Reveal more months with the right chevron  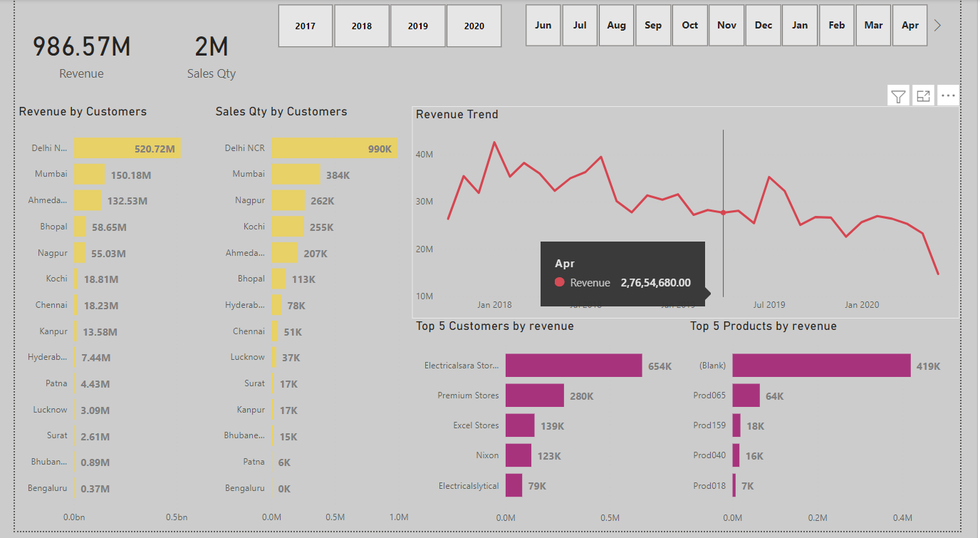pos(939,25)
